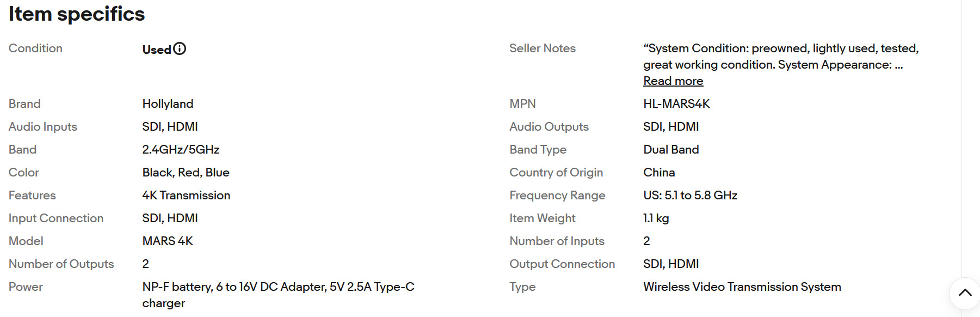The image size is (980, 317).
Task: Click the 1.1 kg item weight value
Action: pos(656,218)
